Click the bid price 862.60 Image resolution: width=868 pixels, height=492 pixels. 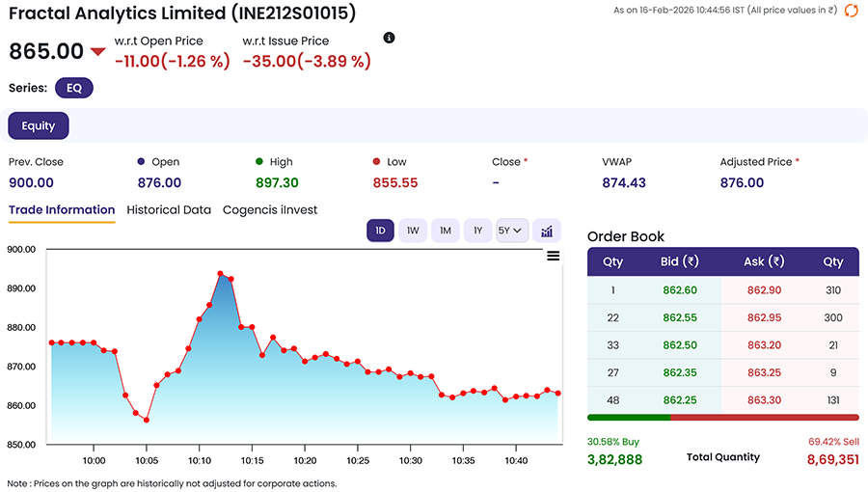point(680,290)
